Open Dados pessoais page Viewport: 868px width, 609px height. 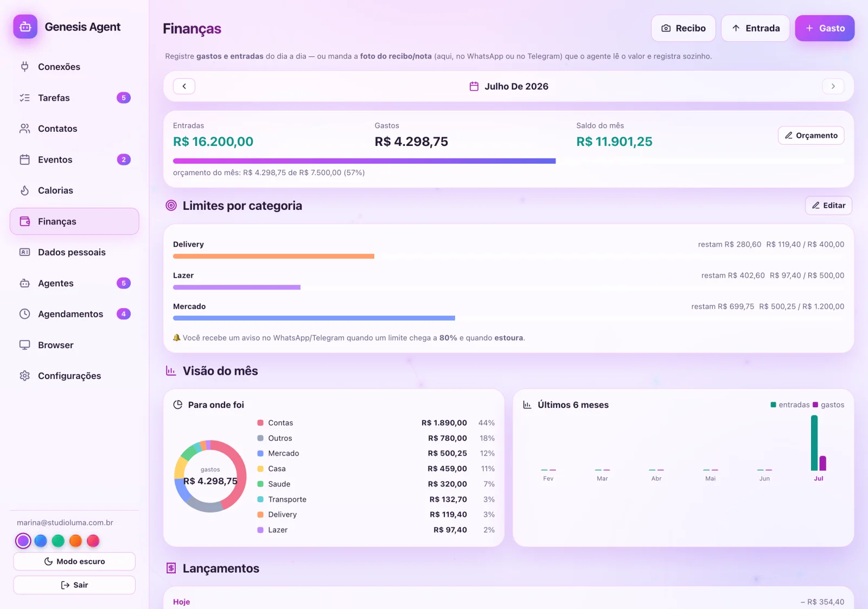[74, 252]
